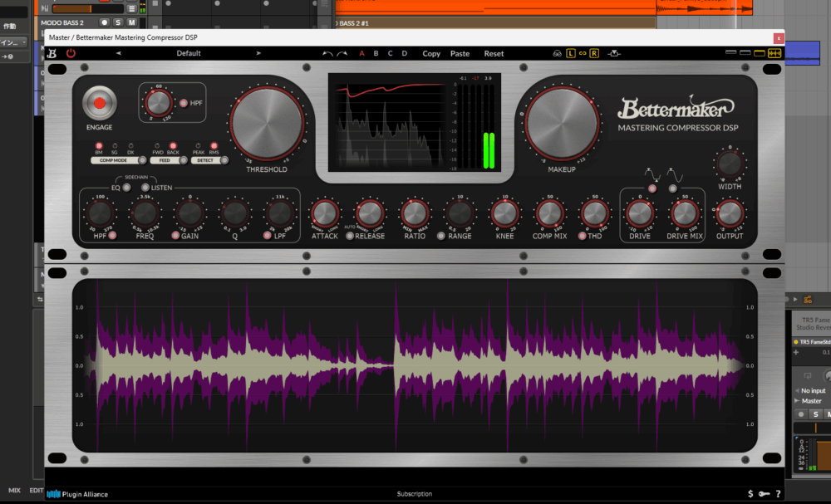Click the second drive filter curve icon
This screenshot has height=504, width=831.
click(x=674, y=174)
